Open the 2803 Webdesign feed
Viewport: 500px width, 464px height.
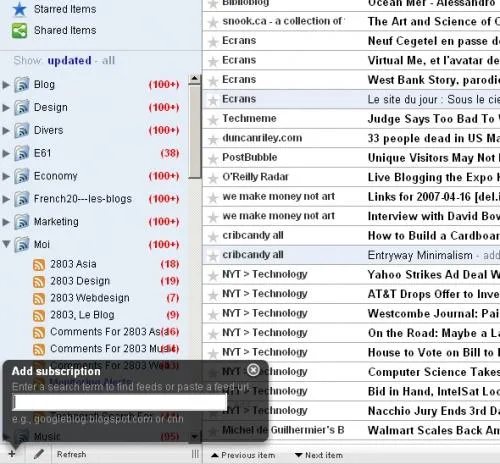coord(90,298)
